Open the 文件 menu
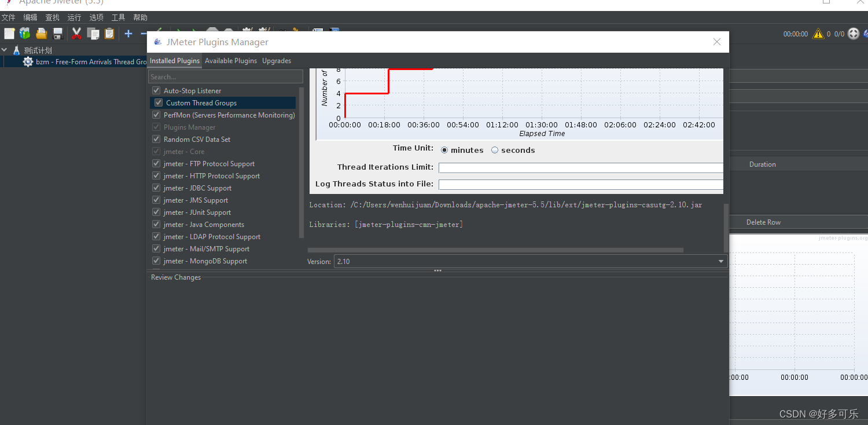The image size is (868, 425). (x=8, y=17)
